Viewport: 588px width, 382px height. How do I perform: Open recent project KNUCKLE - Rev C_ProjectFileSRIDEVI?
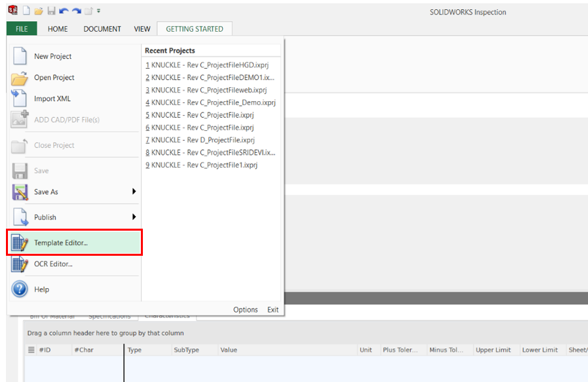(x=210, y=152)
